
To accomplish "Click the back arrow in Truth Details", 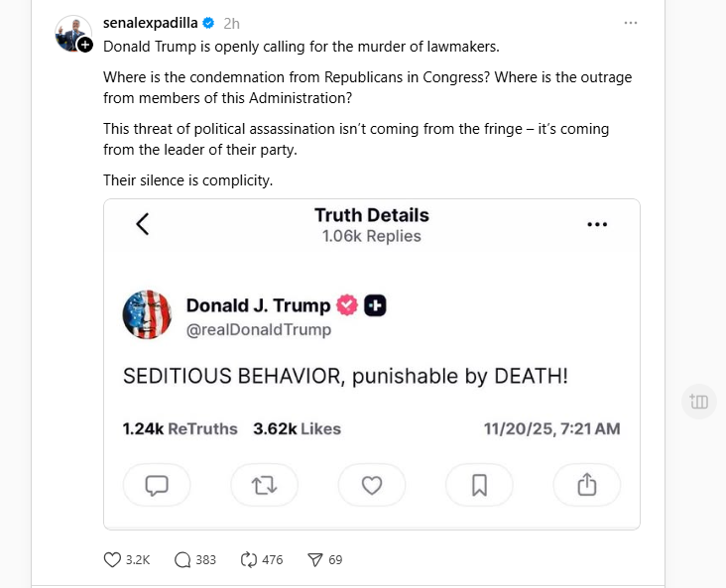I will click(143, 224).
